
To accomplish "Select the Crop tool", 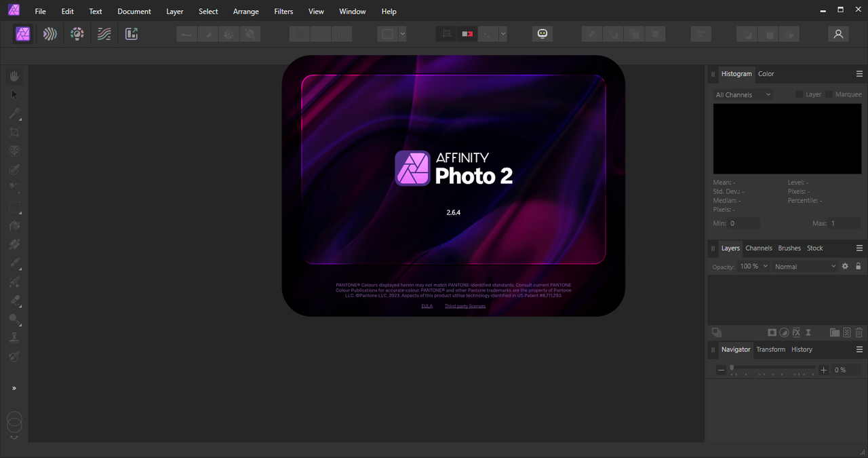I will (14, 132).
